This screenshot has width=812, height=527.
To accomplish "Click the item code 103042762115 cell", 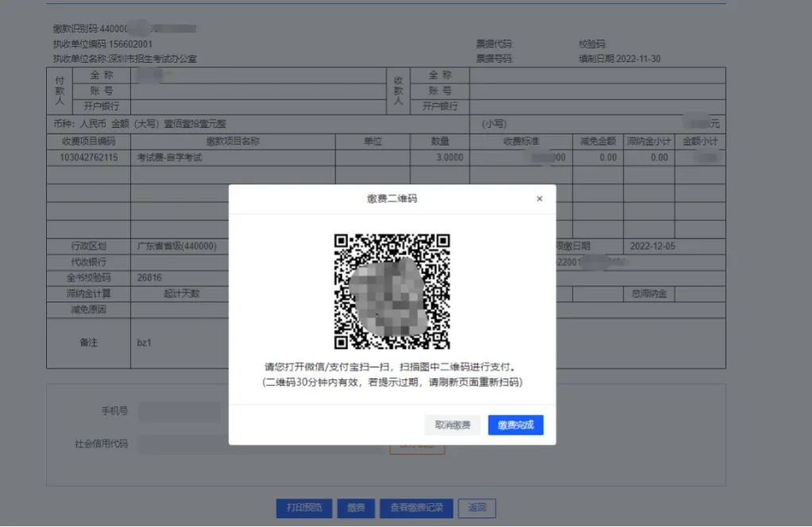I will [x=88, y=157].
